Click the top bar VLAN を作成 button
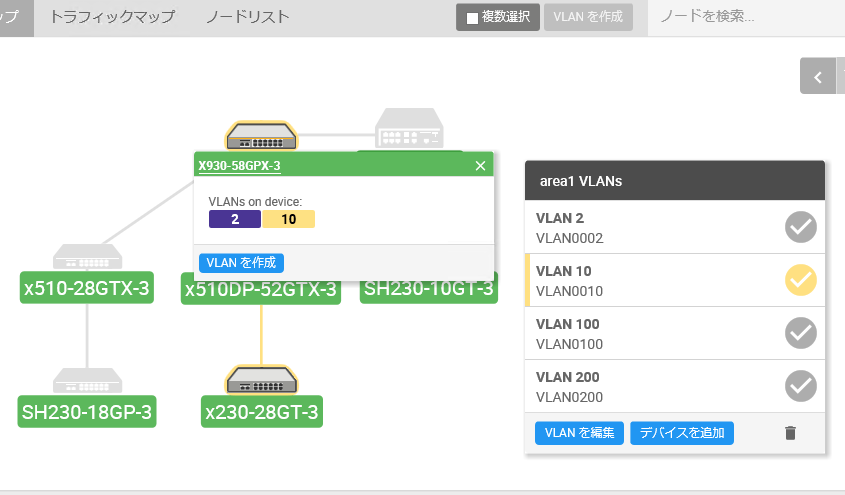The height and width of the screenshot is (495, 845). point(588,17)
